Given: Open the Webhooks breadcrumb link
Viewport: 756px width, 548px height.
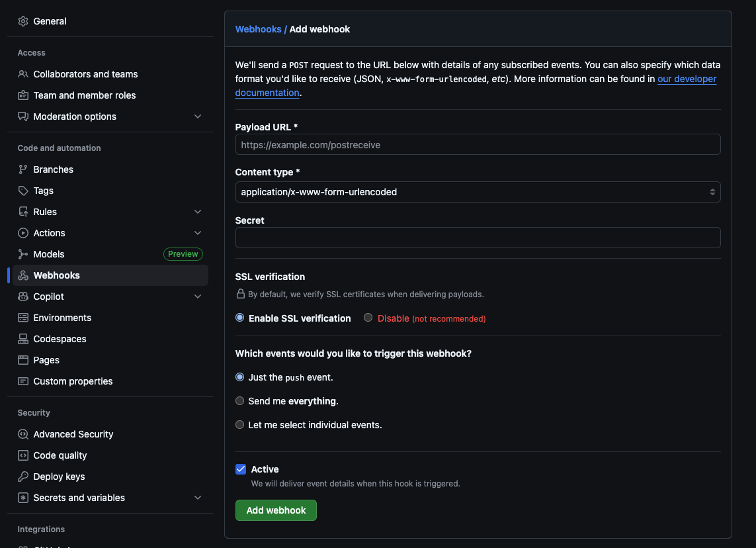Looking at the screenshot, I should (259, 28).
